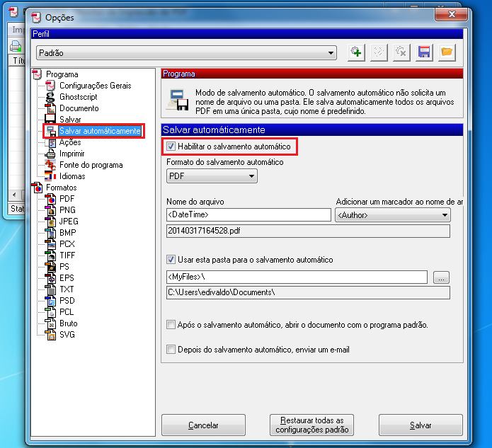Click the BMP format icon
Viewport: 492px width, 448px height.
click(x=50, y=233)
